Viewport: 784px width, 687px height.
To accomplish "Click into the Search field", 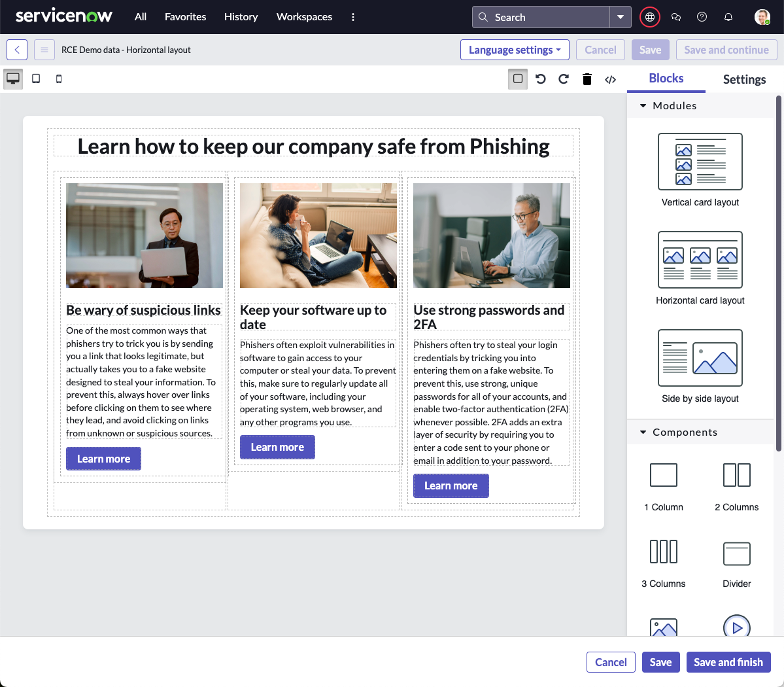I will click(541, 17).
